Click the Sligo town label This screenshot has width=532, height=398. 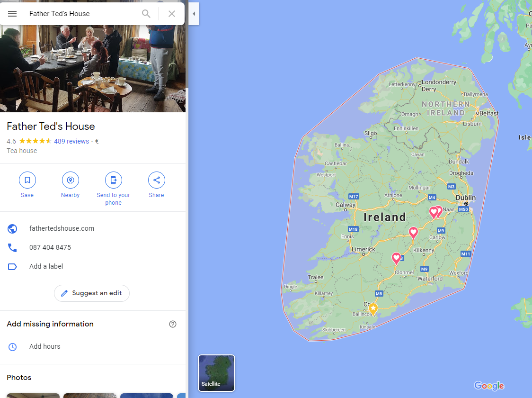[x=371, y=133]
